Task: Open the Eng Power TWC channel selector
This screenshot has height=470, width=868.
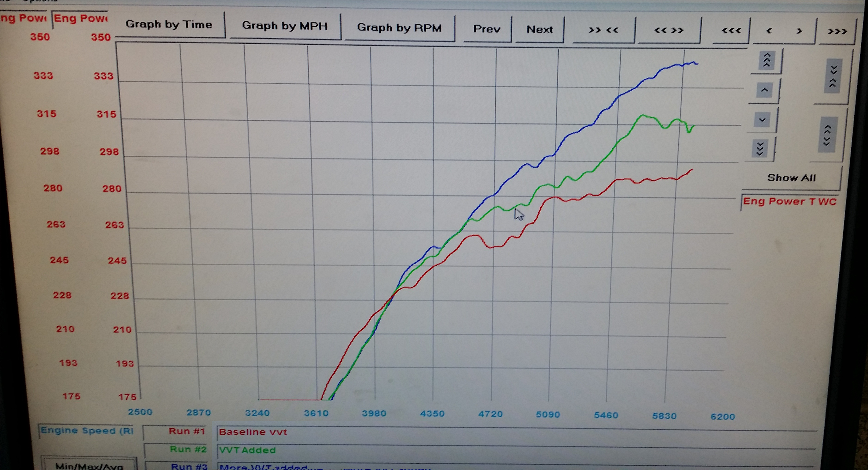Action: coord(789,202)
